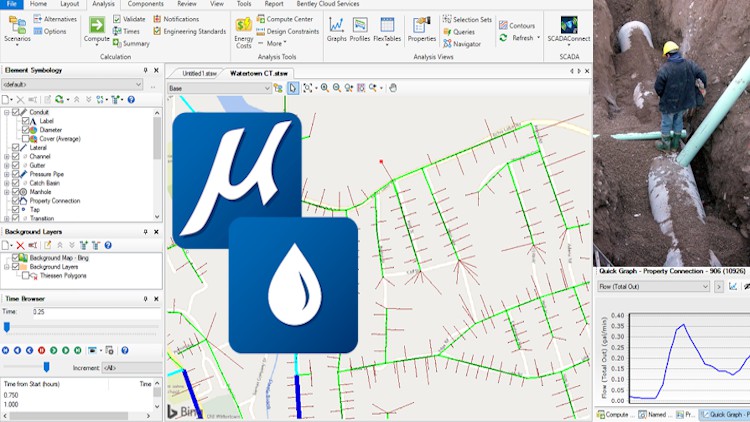Open Engineering Standards
The width and height of the screenshot is (750, 422).
(x=189, y=31)
